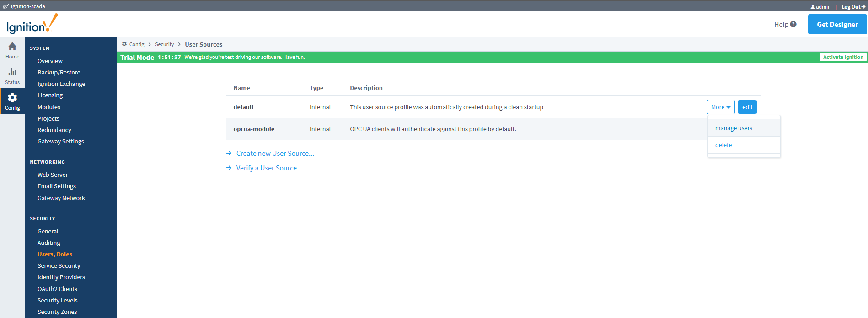The width and height of the screenshot is (868, 318).
Task: Click the Trial Mode timer text
Action: 169,57
